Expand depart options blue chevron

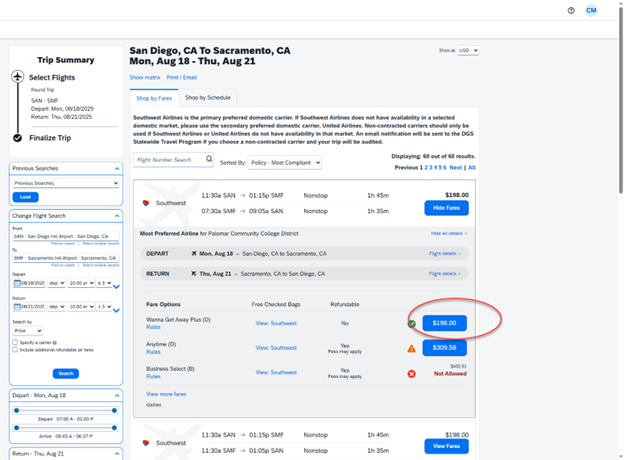116,287
